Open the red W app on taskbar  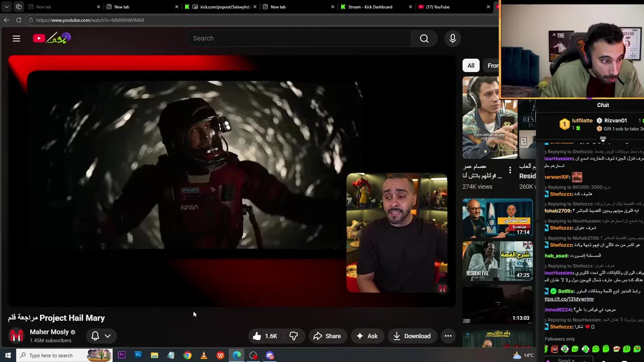pyautogui.click(x=220, y=355)
